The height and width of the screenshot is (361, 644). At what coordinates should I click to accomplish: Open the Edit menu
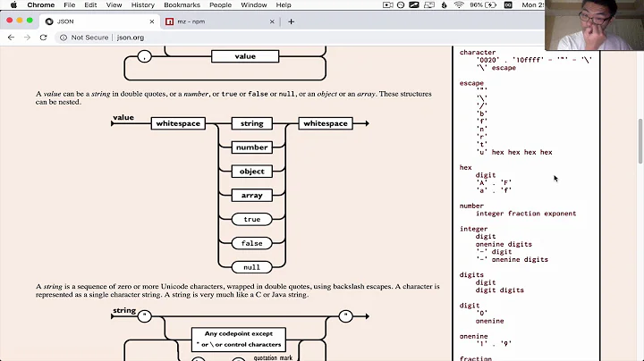90,5
